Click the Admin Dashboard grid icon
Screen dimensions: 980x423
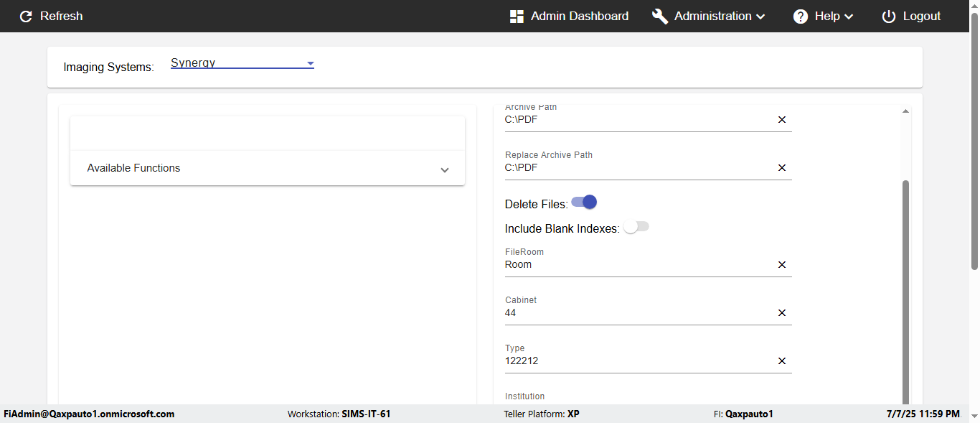click(517, 17)
